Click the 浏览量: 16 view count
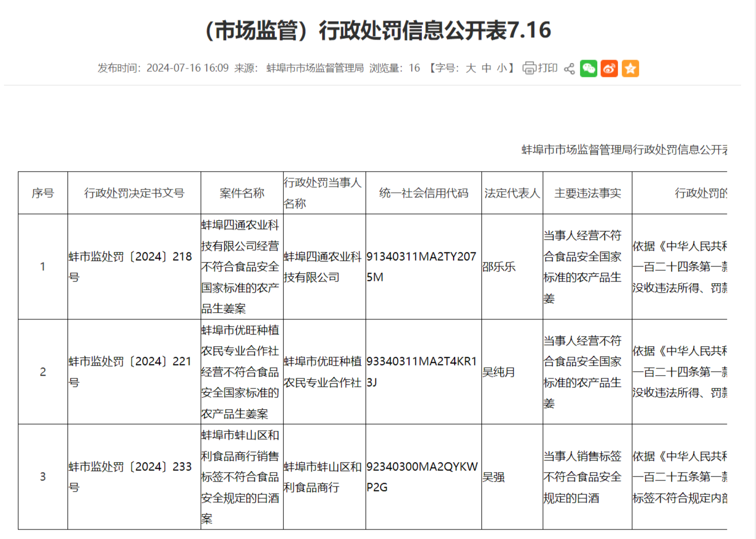Viewport: 756px width, 539px height. [394, 68]
